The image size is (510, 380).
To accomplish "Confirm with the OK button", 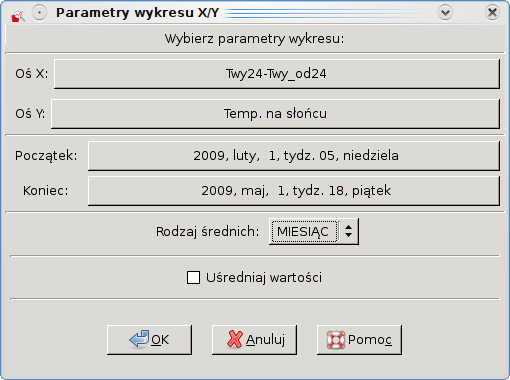I will [149, 340].
